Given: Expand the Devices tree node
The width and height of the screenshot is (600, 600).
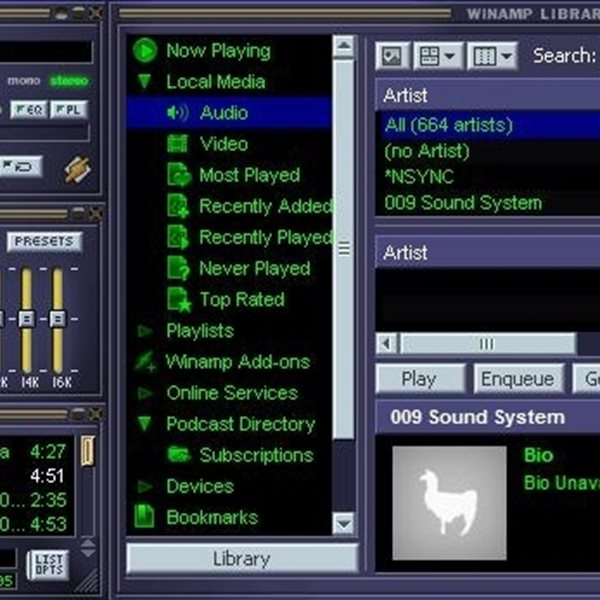Looking at the screenshot, I should (x=145, y=486).
